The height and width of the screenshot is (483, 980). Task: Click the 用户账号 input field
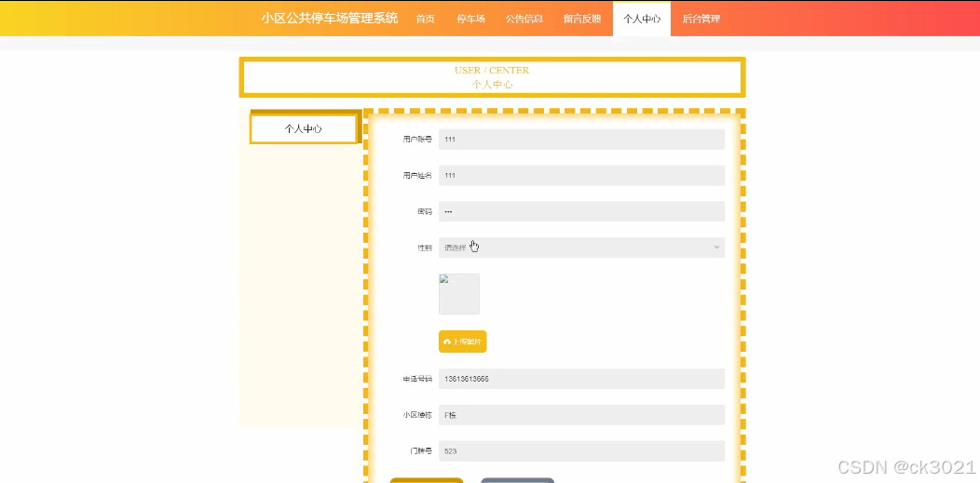(x=581, y=140)
